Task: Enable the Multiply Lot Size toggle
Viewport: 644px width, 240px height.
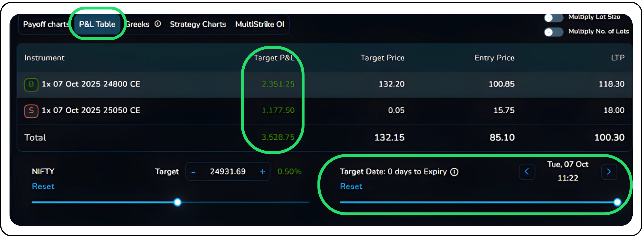Action: [553, 18]
